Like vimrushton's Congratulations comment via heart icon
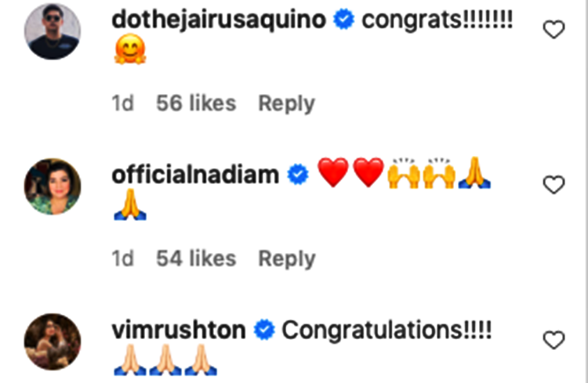 [x=554, y=340]
